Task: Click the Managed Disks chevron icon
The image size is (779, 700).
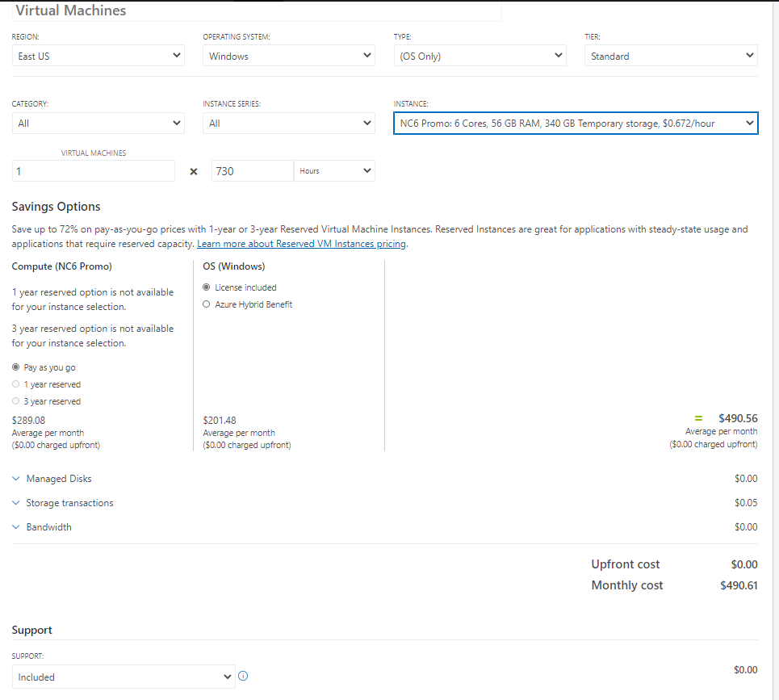Action: (x=15, y=478)
